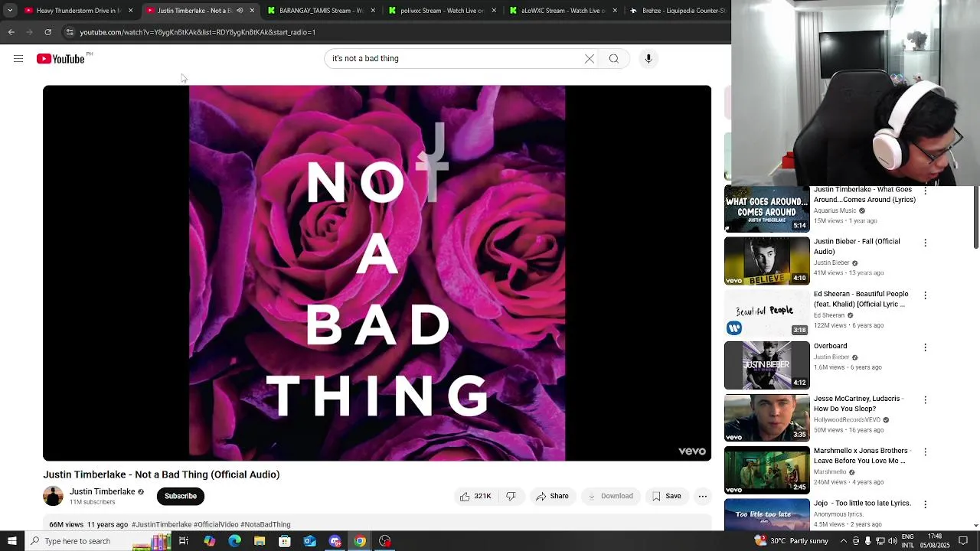The image size is (980, 551).
Task: Switch to Brehze Liquipedia tab
Action: [x=678, y=11]
